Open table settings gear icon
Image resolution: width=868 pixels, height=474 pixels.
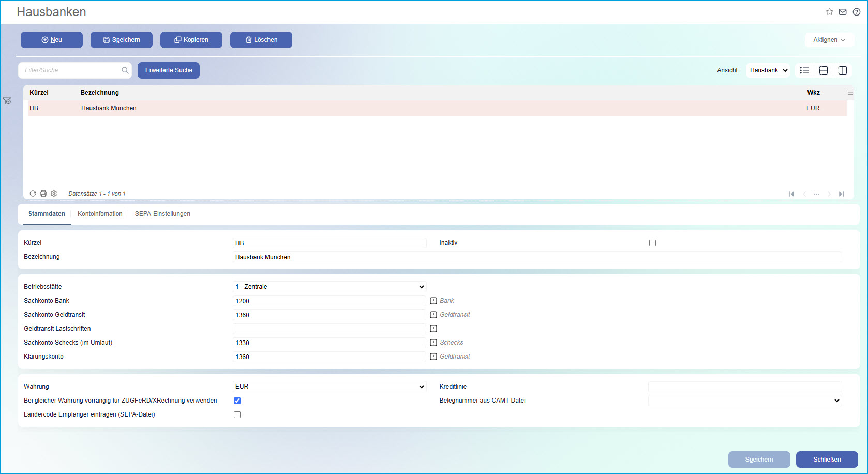54,194
